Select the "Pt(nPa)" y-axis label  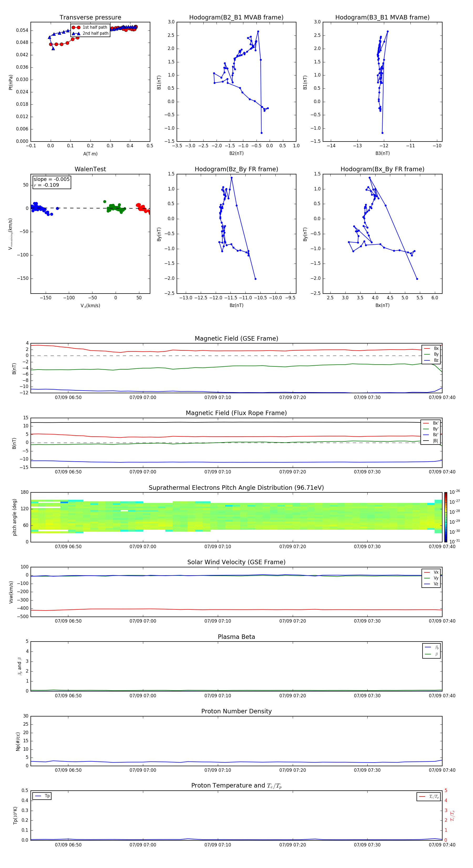pyautogui.click(x=11, y=82)
